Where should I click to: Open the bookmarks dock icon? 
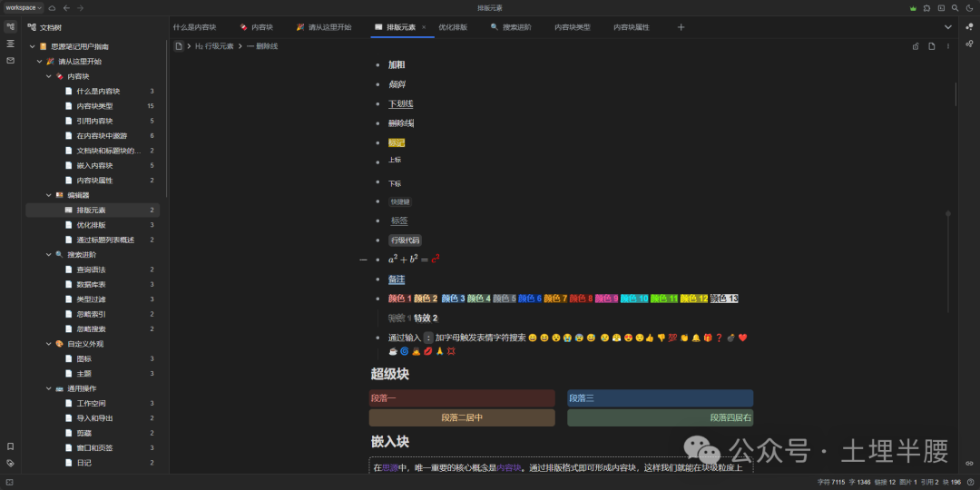pyautogui.click(x=10, y=446)
